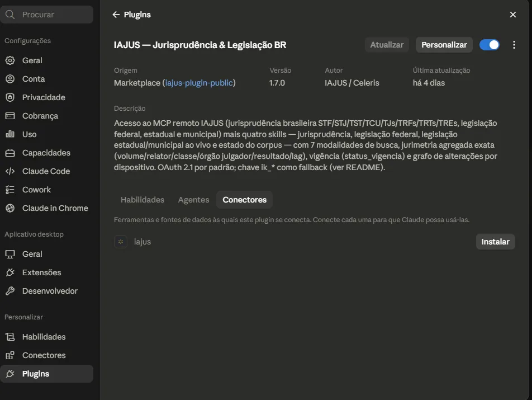Select the Conectores tab
Image resolution: width=532 pixels, height=400 pixels.
click(245, 200)
